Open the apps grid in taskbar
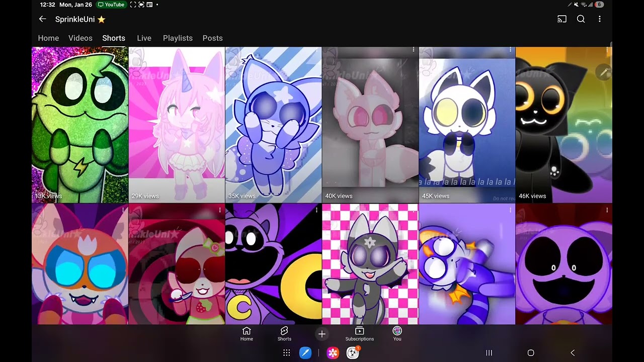 point(287,353)
